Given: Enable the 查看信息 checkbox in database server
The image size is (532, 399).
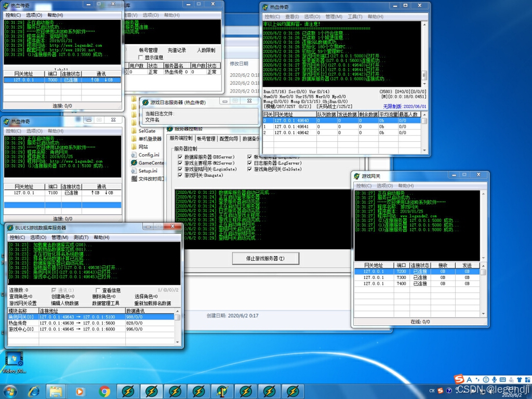Looking at the screenshot, I should (x=98, y=290).
